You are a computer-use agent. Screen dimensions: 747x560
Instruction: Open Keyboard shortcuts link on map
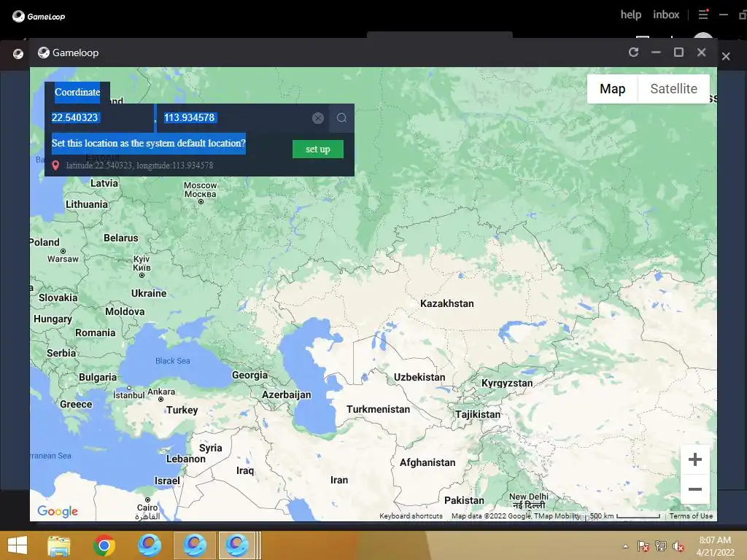(x=411, y=516)
